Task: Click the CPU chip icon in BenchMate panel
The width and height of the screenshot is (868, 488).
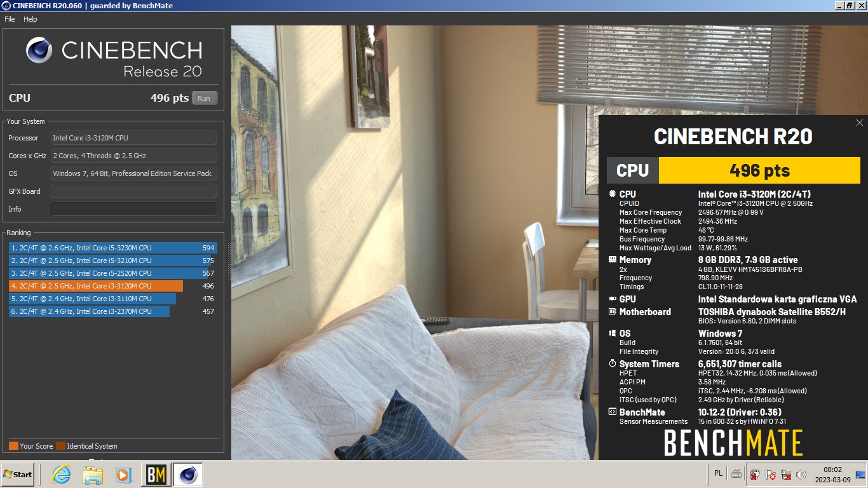Action: [x=613, y=194]
